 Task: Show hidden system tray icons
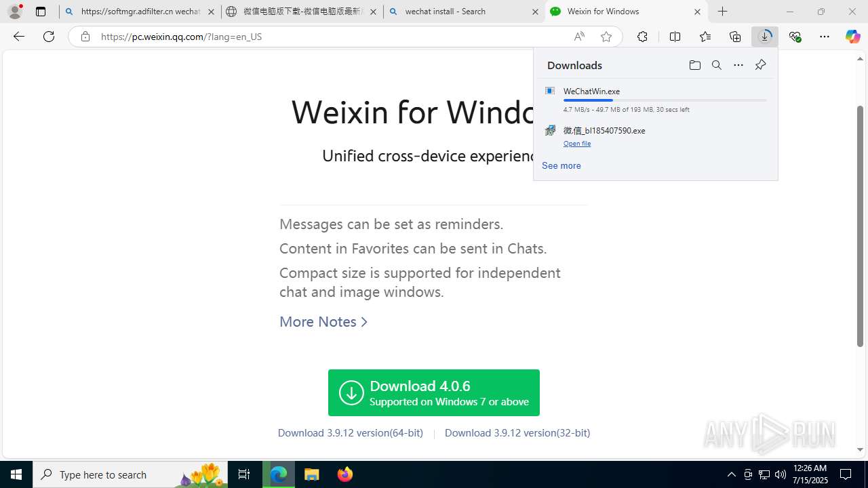(731, 474)
